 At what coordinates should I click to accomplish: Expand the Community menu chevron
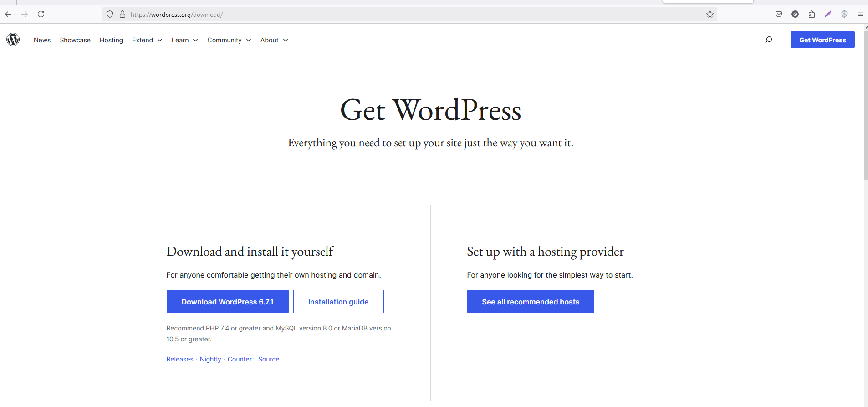click(x=249, y=40)
